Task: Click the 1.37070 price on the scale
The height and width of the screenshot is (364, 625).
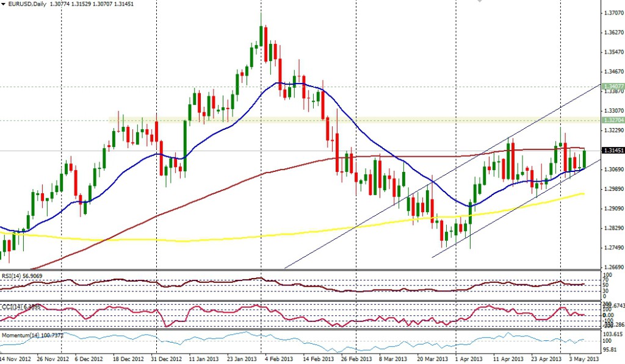Action: (x=612, y=12)
